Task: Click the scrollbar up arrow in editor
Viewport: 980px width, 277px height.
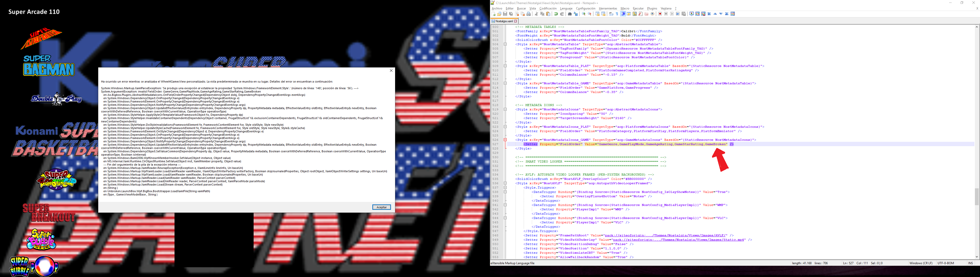Action: click(977, 27)
